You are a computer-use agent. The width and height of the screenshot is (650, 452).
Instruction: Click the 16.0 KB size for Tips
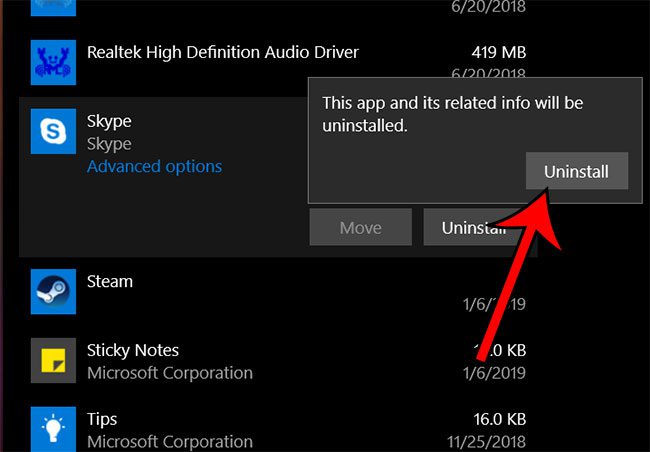(x=497, y=419)
